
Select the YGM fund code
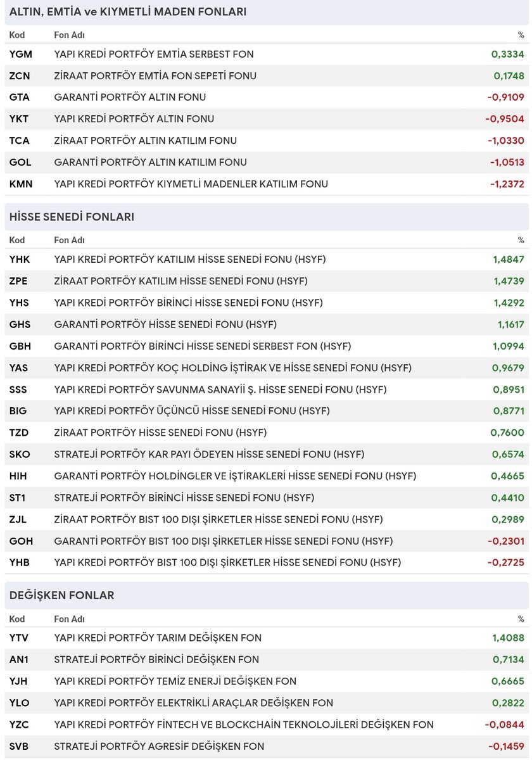[21, 54]
